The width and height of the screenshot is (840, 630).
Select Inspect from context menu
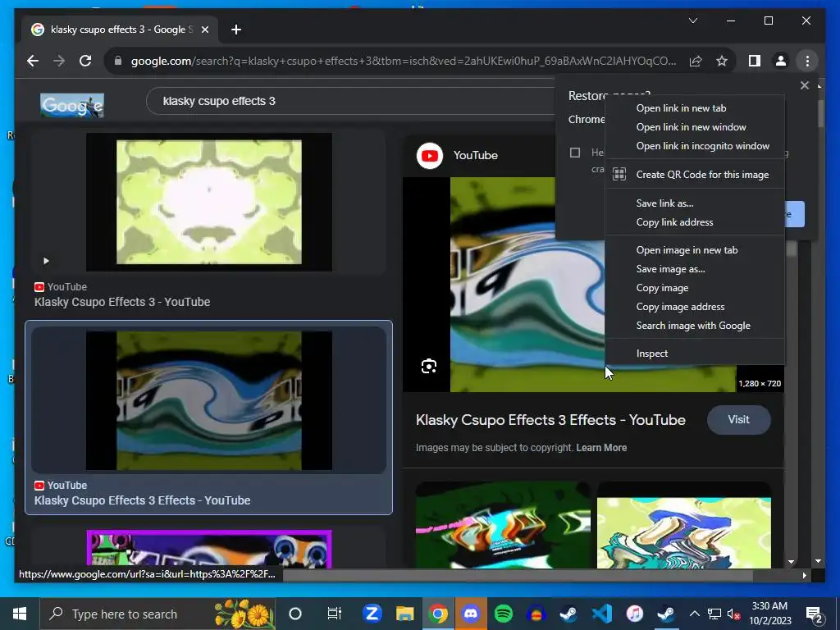695,354
